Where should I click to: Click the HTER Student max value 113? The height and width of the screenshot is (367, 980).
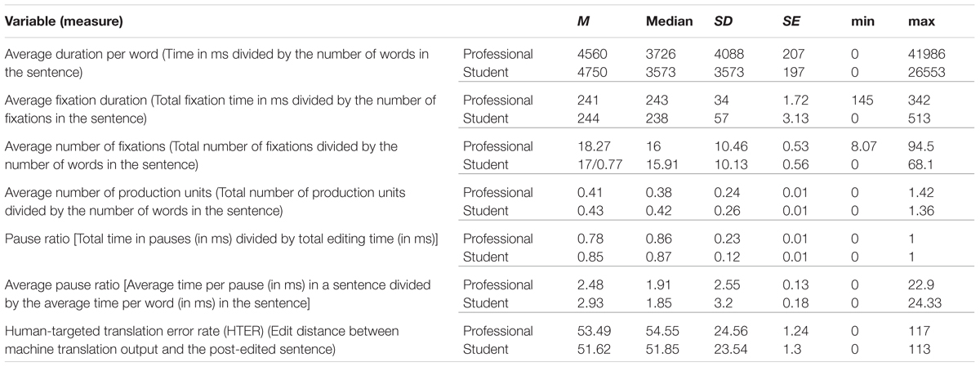[x=919, y=350]
